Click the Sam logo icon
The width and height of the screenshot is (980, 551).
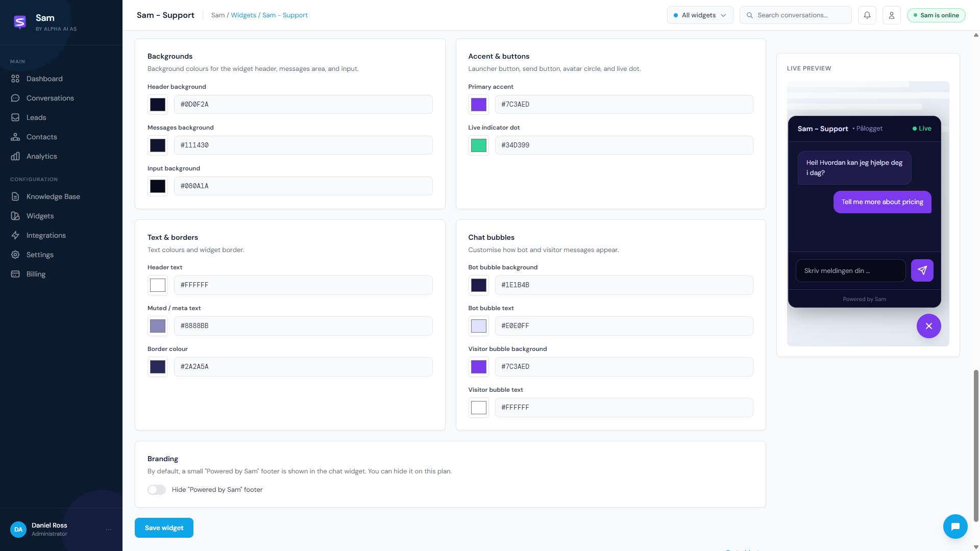pos(20,22)
